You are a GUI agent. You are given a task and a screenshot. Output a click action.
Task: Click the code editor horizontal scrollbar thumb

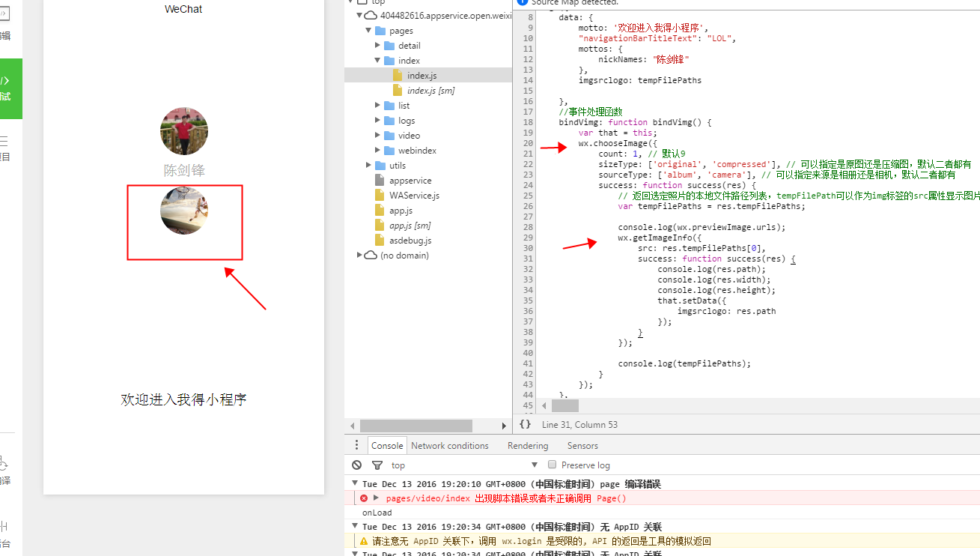[565, 405]
